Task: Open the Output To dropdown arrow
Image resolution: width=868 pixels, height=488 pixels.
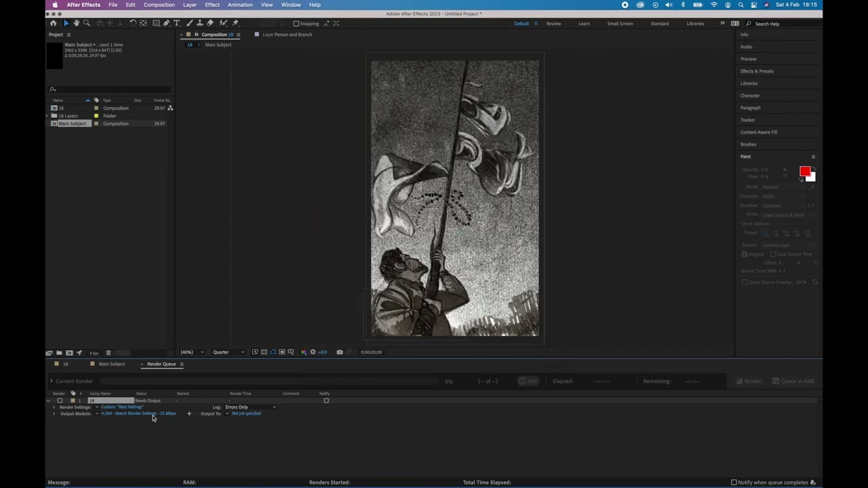Action: tap(226, 413)
